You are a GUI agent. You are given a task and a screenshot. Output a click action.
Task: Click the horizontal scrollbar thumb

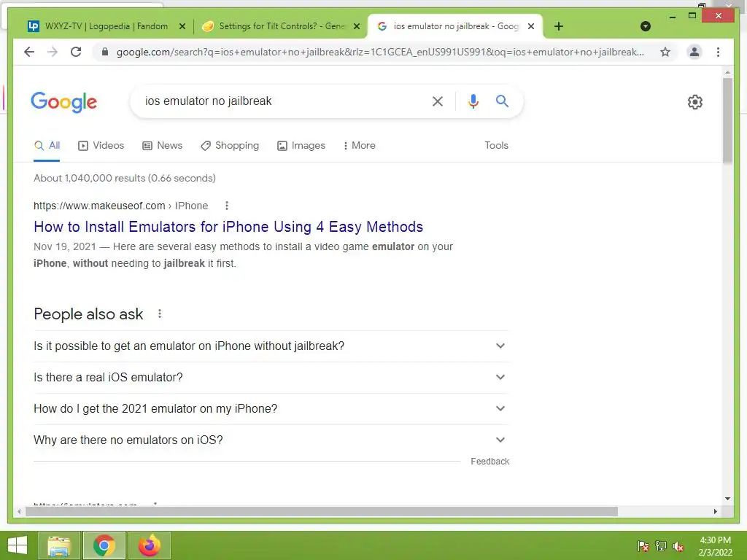322,512
